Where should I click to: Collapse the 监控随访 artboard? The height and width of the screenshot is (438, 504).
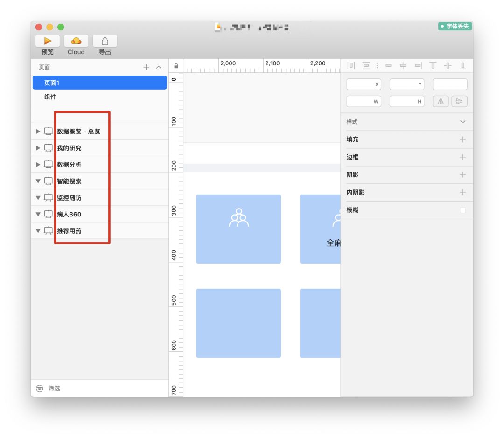coord(38,198)
